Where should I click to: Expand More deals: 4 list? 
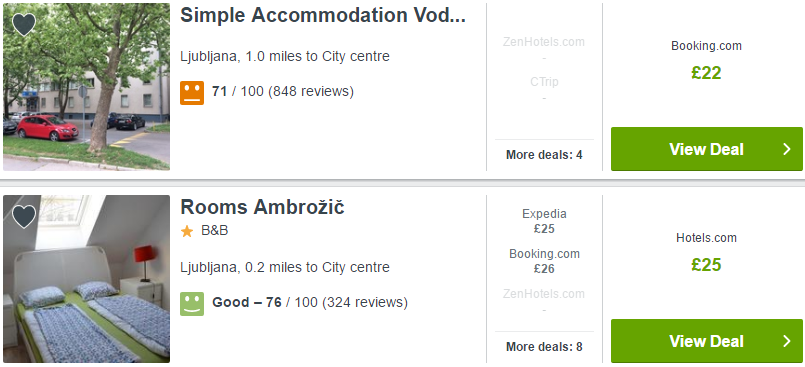[x=544, y=155]
